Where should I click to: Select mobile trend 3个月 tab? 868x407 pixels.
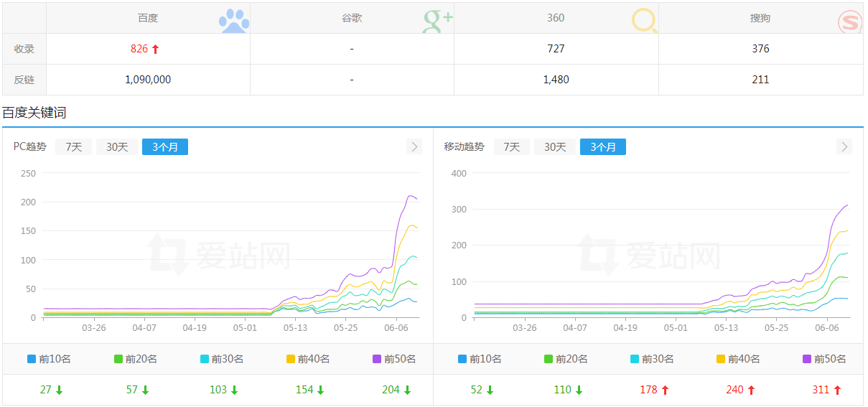pos(603,146)
